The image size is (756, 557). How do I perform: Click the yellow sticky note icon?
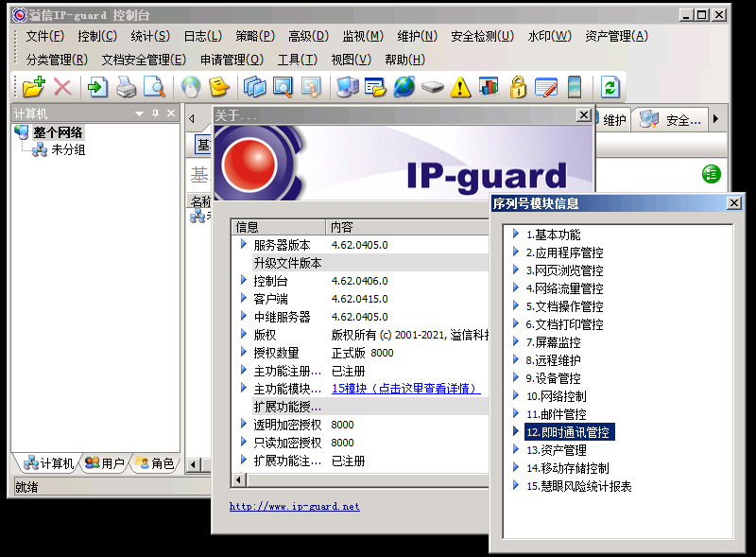[x=219, y=88]
